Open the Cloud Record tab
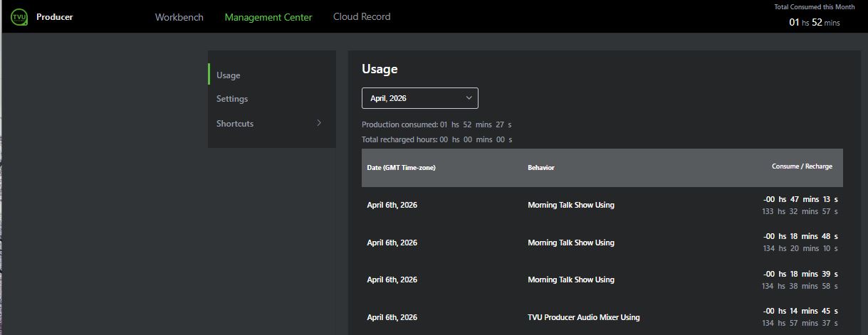The image size is (868, 335). point(362,16)
